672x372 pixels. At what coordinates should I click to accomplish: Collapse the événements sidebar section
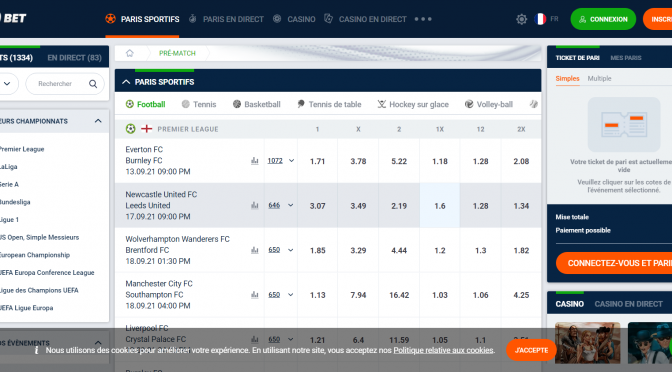98,343
